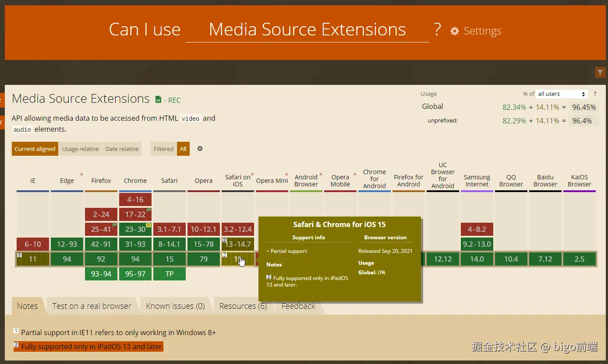
Task: Click the gear icon next to the All button
Action: coord(200,149)
